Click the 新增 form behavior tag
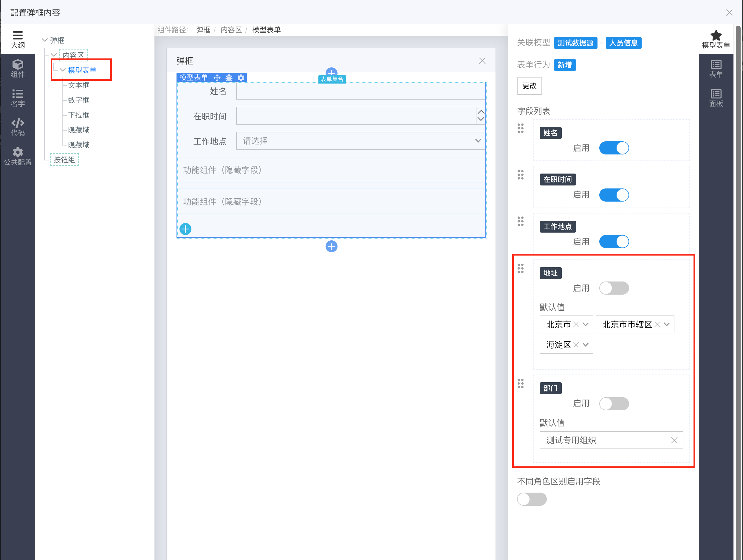 (565, 65)
